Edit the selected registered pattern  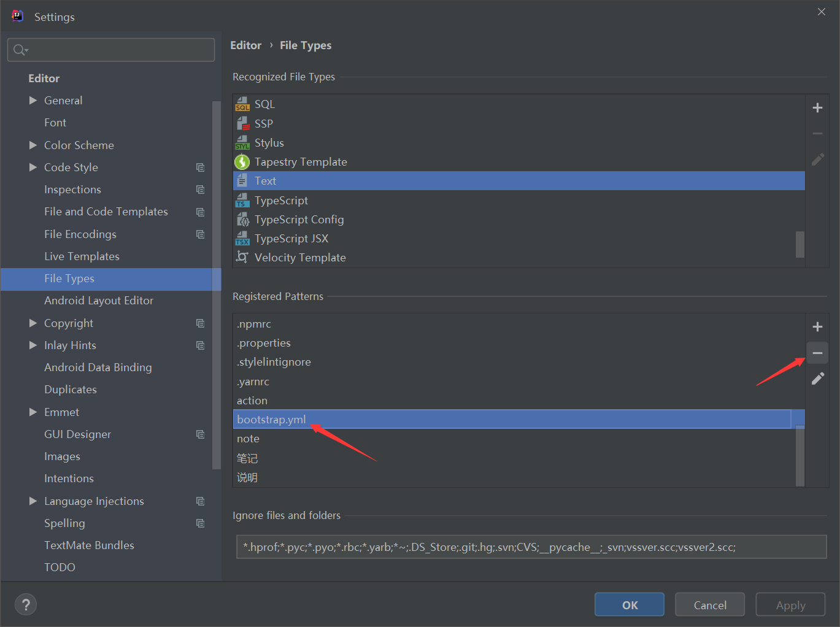(817, 379)
